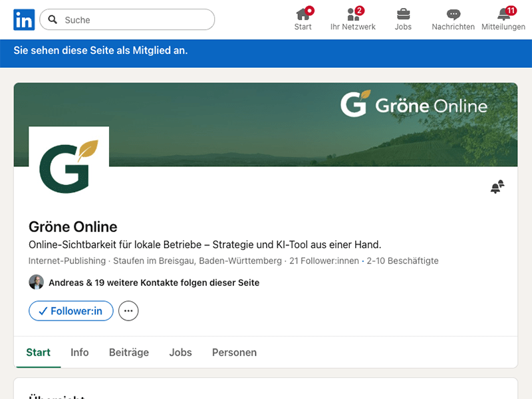Click the 21 Follower:innen text
This screenshot has width=532, height=399.
click(324, 261)
